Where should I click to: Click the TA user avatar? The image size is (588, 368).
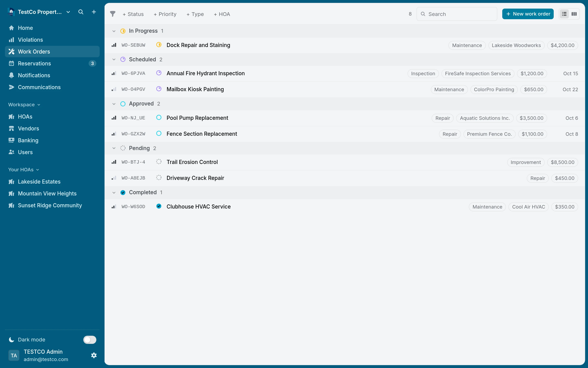pyautogui.click(x=14, y=355)
